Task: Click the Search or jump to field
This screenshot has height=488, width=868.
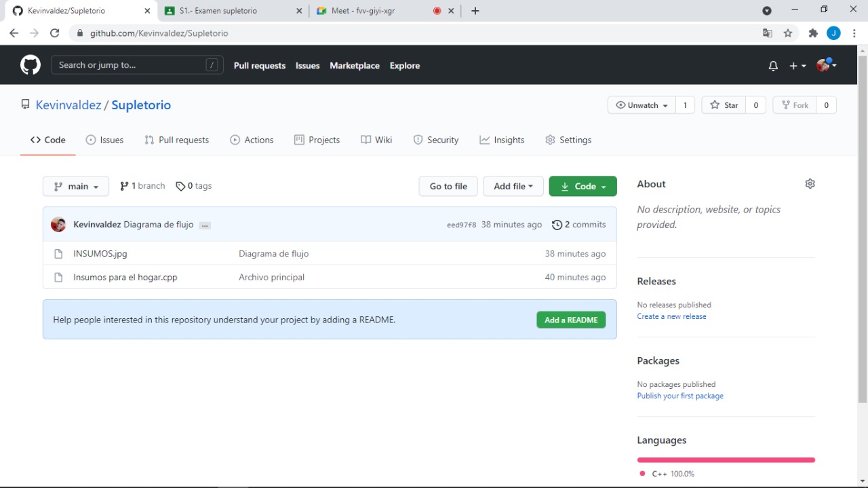Action: tap(137, 65)
